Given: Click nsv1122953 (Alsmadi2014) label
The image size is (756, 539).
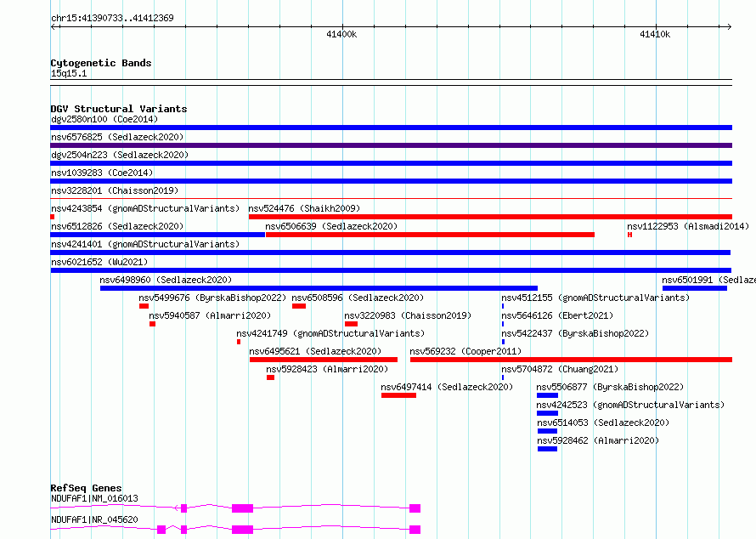Looking at the screenshot, I should (688, 226).
